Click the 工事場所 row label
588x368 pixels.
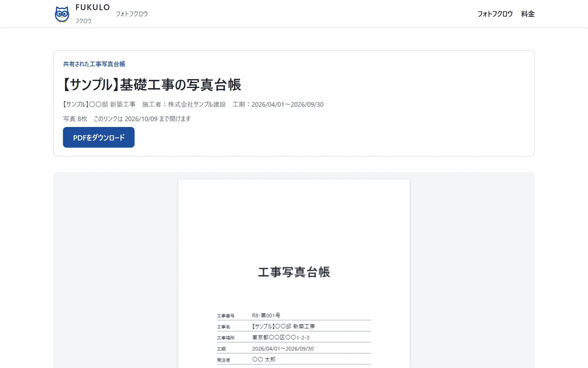click(x=226, y=338)
